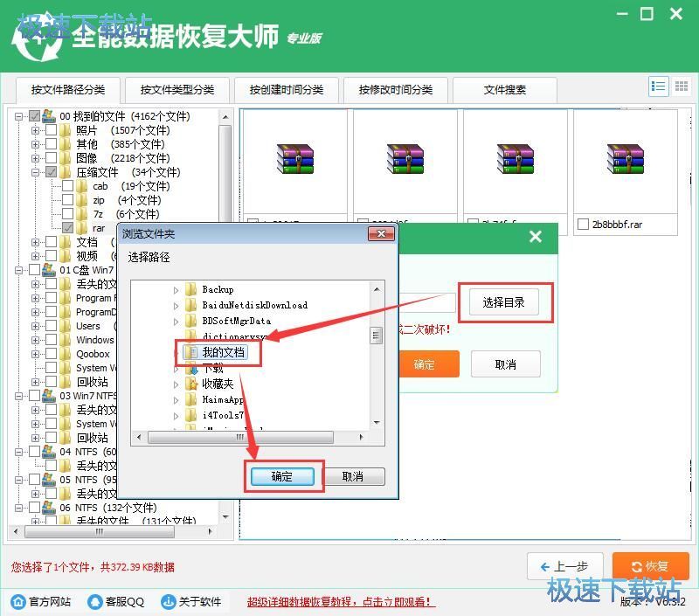The height and width of the screenshot is (616, 699).
Task: Click folder icon of Backup
Action: [191, 289]
